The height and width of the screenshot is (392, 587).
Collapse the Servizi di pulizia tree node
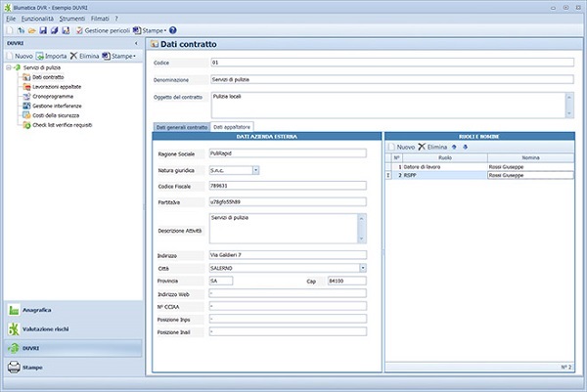coord(9,66)
